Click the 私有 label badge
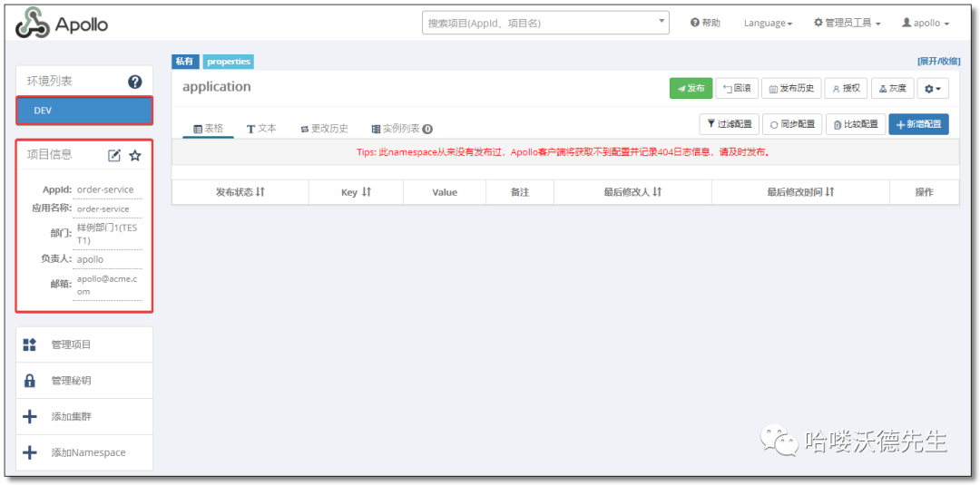The width and height of the screenshot is (980, 485). point(185,61)
